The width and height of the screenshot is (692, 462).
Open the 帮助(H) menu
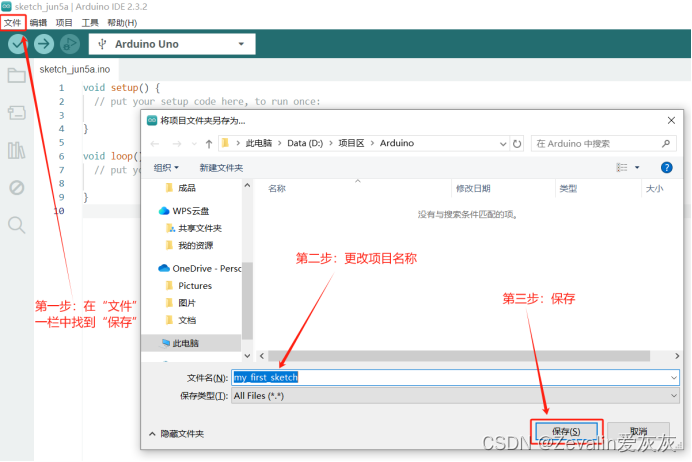pos(122,23)
